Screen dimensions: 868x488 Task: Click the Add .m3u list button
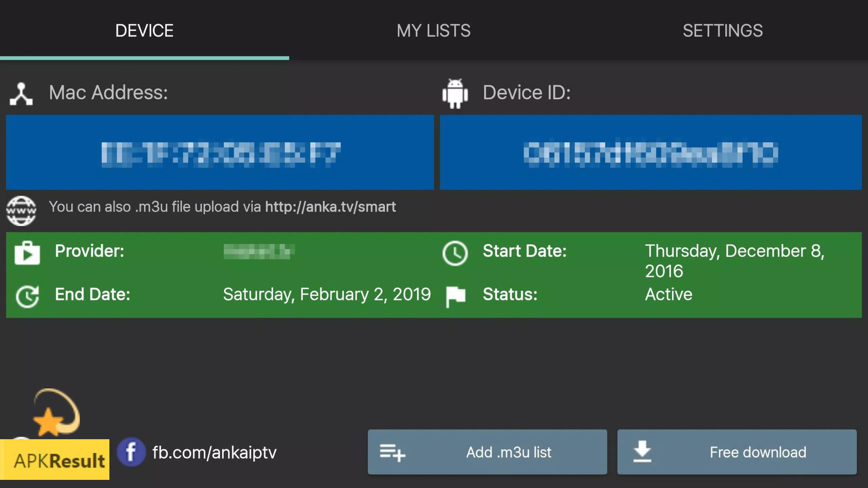487,452
